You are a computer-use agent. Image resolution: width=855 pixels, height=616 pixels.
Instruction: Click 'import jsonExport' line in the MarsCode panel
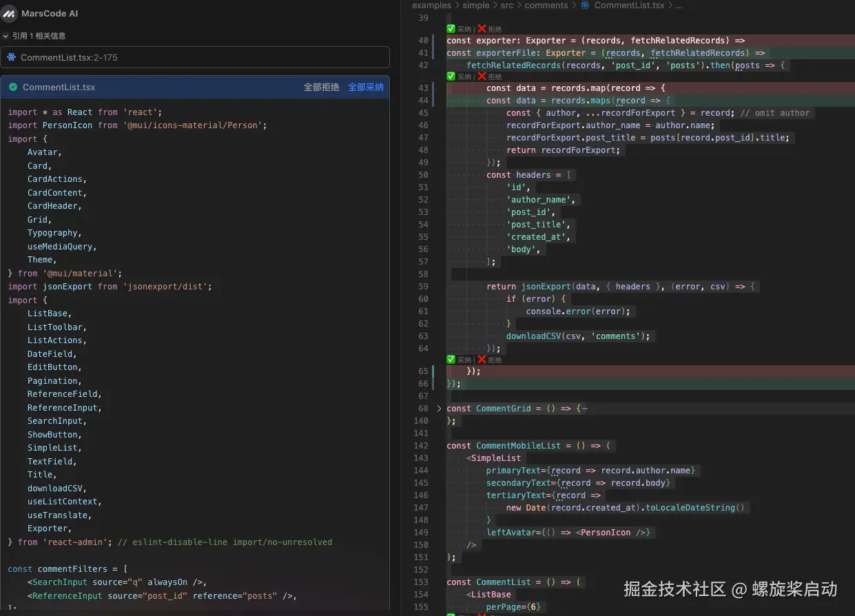tap(110, 287)
